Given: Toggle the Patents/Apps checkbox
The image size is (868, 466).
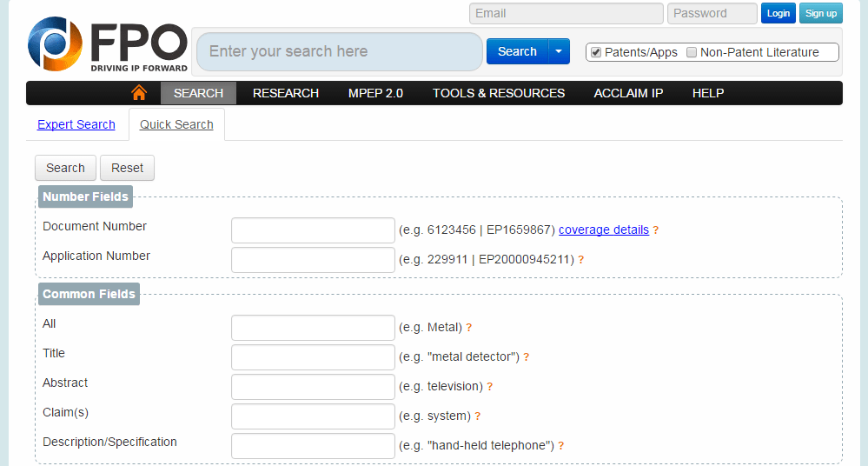Looking at the screenshot, I should pos(596,52).
